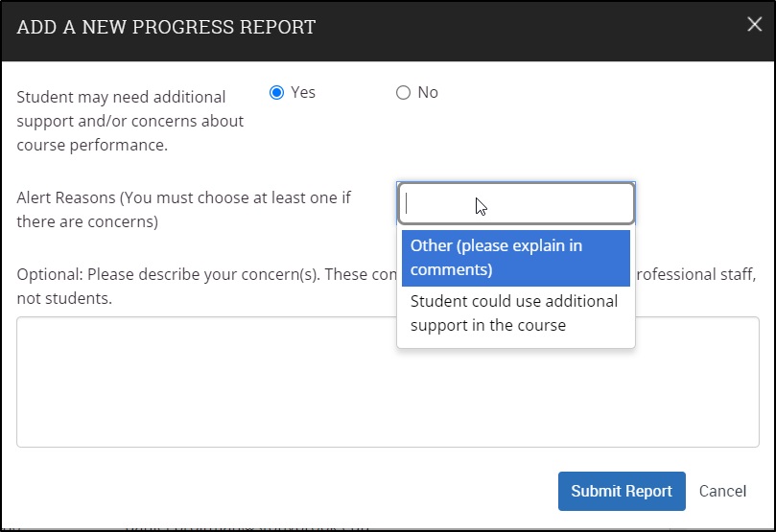
Task: Click the 'professional staff' text beside the dropdown
Action: (696, 275)
